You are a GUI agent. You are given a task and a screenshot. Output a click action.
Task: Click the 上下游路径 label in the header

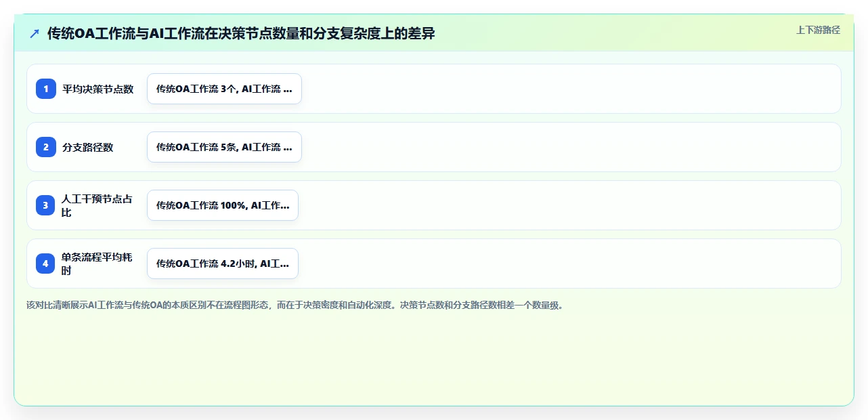click(x=818, y=30)
